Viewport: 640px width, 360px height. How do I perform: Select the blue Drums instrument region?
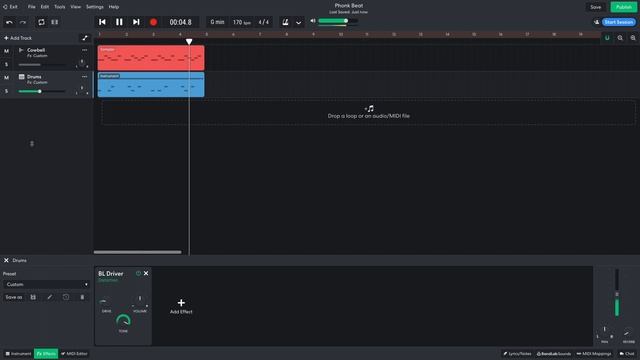(x=151, y=85)
